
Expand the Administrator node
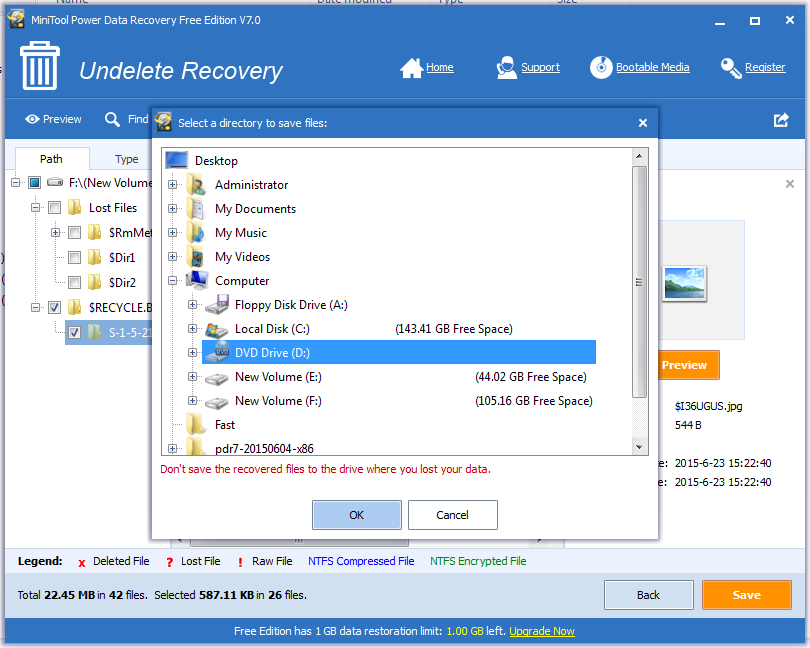point(173,184)
